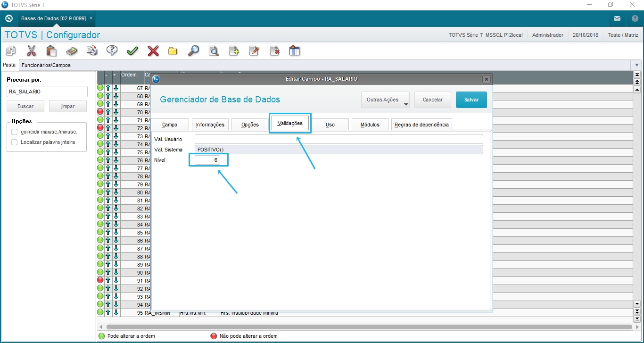The width and height of the screenshot is (644, 343).
Task: Switch to the Informações tab
Action: pyautogui.click(x=210, y=125)
